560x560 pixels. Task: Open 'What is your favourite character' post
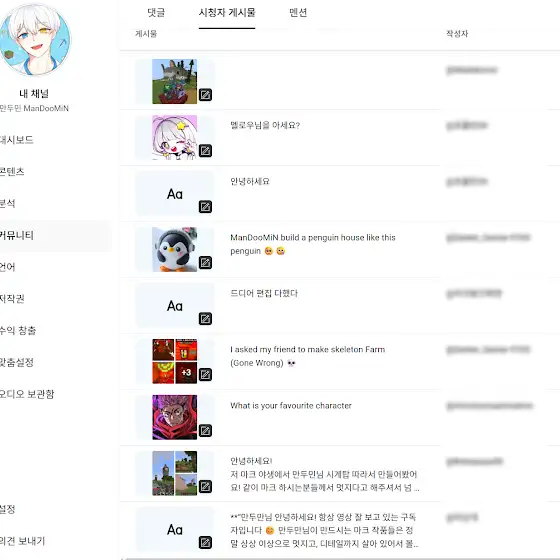pyautogui.click(x=291, y=405)
